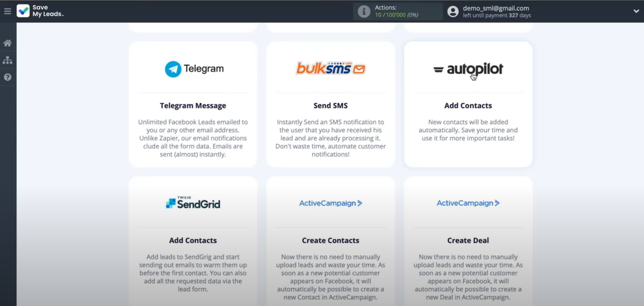Screen dimensions: 644x306
Task: Select the Create Deal title
Action: pyautogui.click(x=468, y=240)
